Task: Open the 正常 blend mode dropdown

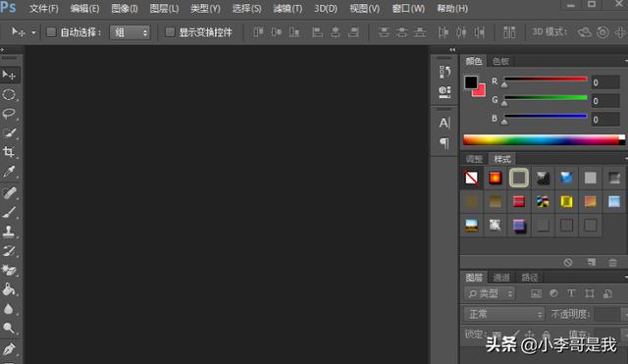Action: (503, 314)
